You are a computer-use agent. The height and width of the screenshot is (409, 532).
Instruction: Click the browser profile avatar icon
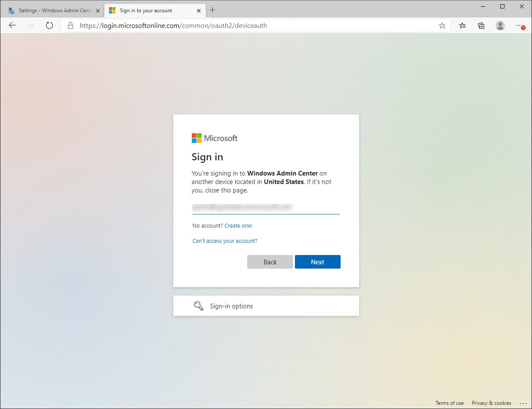[x=500, y=25]
